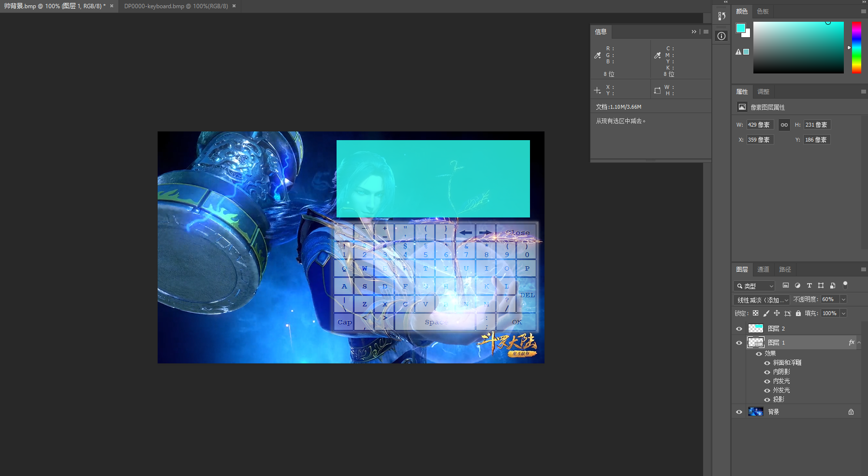Click the selection W/H icon in Info panel

point(658,90)
